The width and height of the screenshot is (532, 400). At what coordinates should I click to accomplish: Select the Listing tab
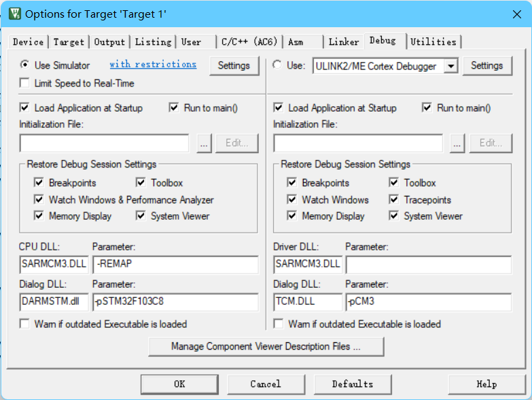(154, 42)
